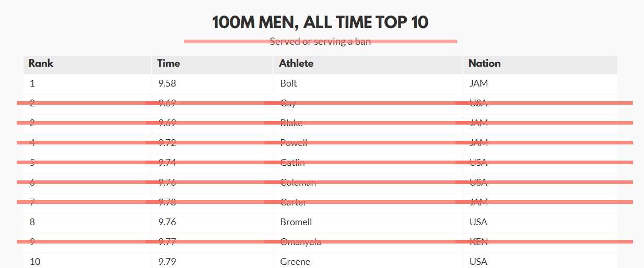This screenshot has width=644, height=268.
Task: Click the Bromell athlete cell
Action: pos(296,222)
